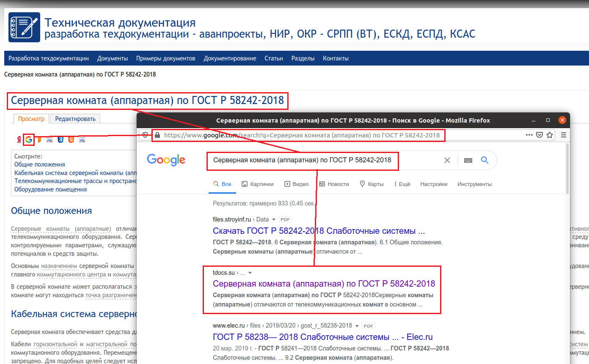This screenshot has height=364, width=589.
Task: Click the Google logo in results page
Action: [166, 160]
